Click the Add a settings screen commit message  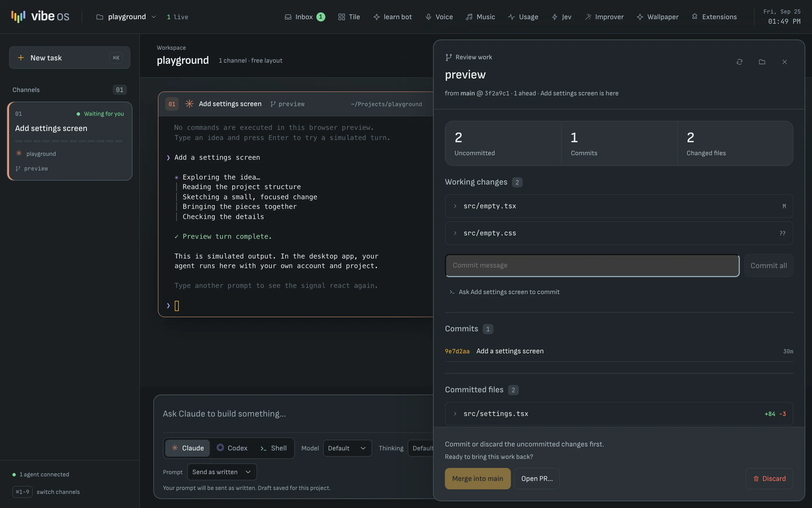510,351
